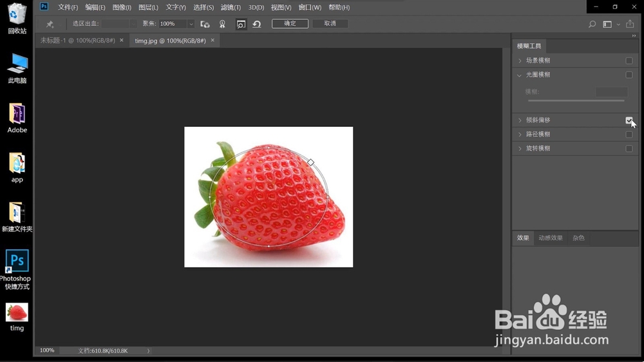Click the 光圈模糊 blur amount slider
Image resolution: width=644 pixels, height=362 pixels.
point(576,100)
